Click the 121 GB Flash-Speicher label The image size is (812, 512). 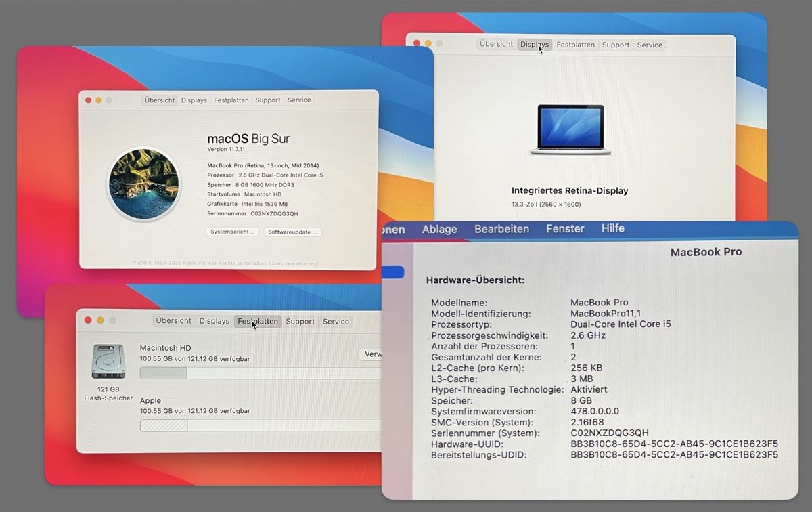point(108,393)
